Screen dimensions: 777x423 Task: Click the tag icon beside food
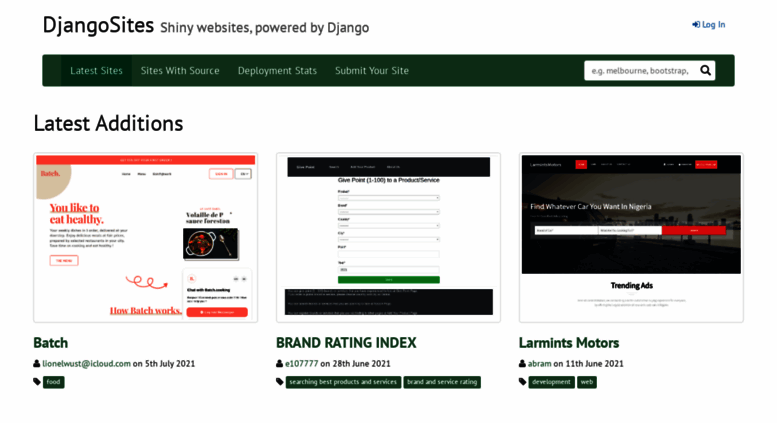pos(37,382)
